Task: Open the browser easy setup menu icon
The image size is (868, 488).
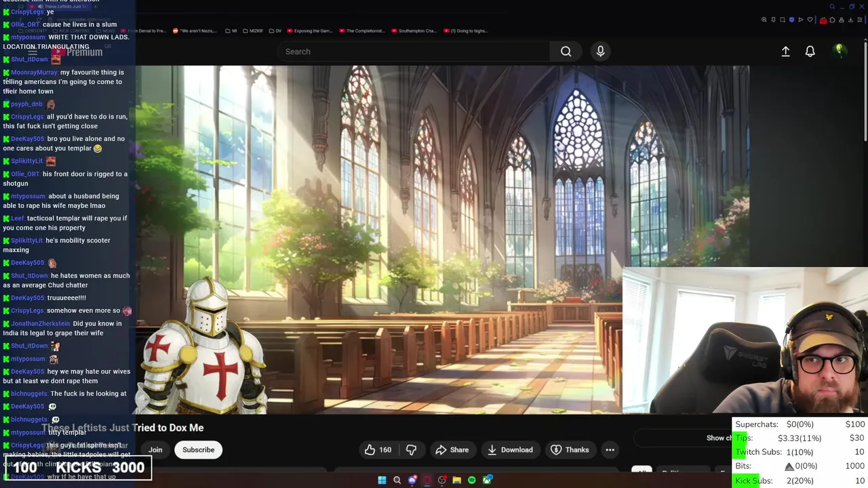Action: [860, 20]
